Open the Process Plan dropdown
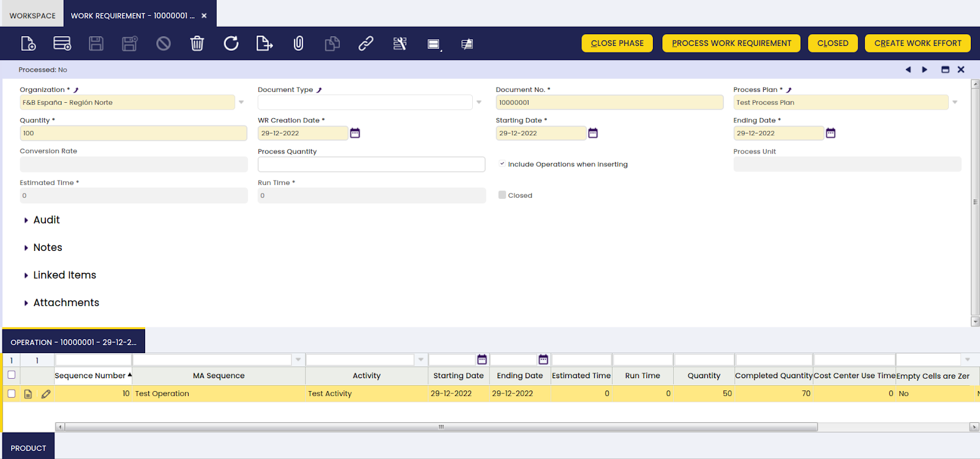 [x=954, y=103]
